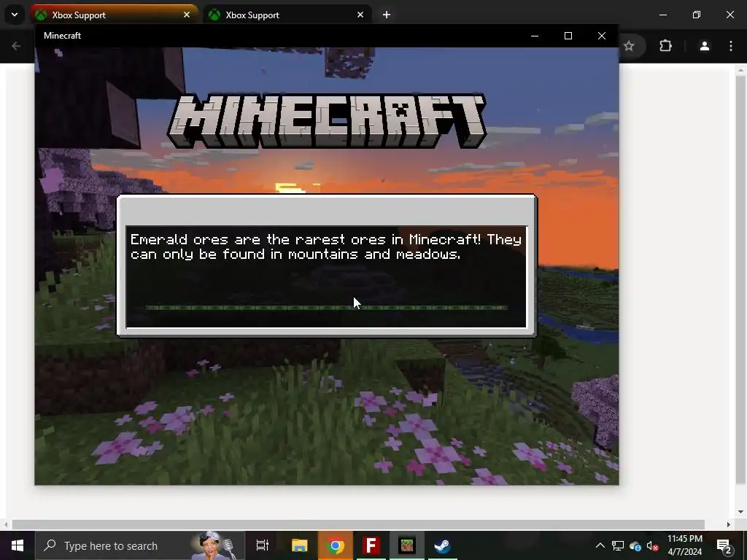Open OneDrive cloud tray icon

click(635, 545)
